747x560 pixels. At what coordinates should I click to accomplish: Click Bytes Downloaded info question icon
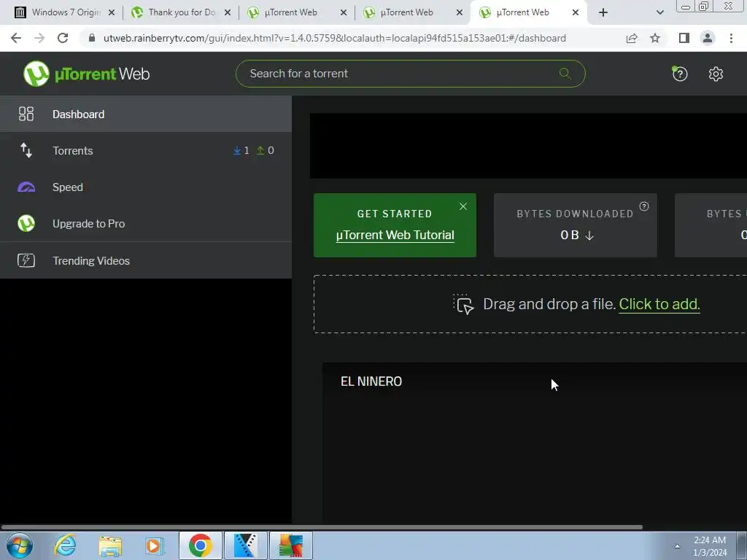point(644,206)
